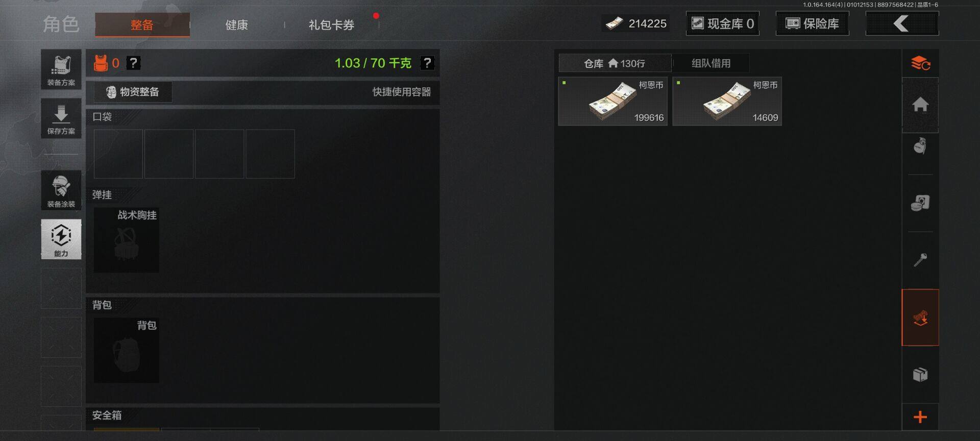Screen dimensions: 980x441
Task: Click the question mark beside weight
Action: tap(427, 63)
